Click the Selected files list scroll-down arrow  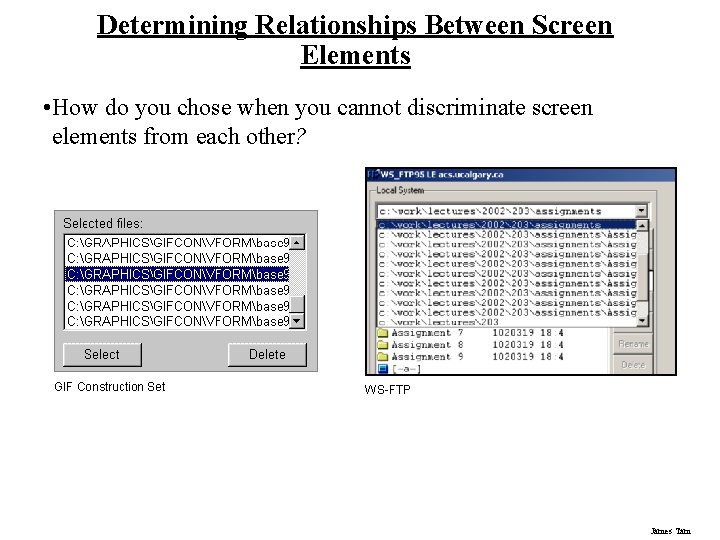[x=297, y=321]
